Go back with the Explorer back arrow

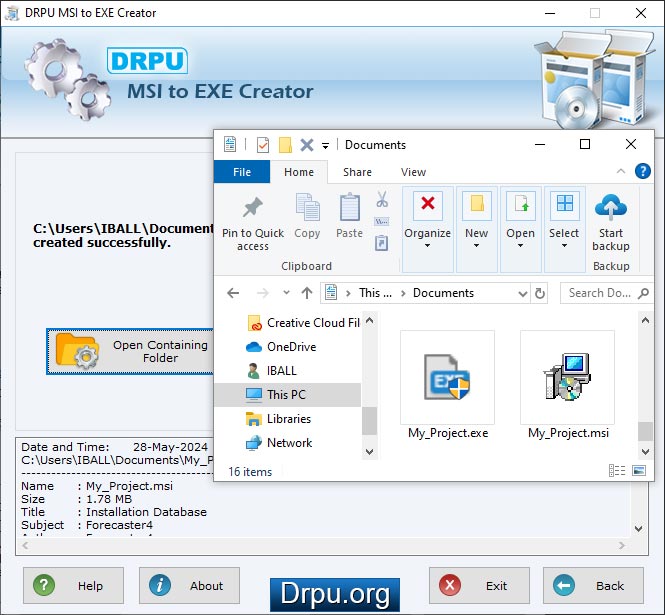(x=233, y=293)
